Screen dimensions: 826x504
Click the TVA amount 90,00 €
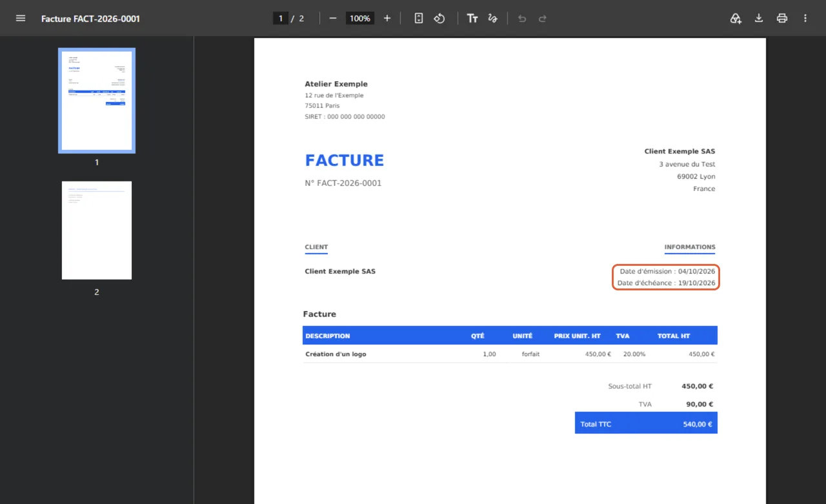click(700, 405)
